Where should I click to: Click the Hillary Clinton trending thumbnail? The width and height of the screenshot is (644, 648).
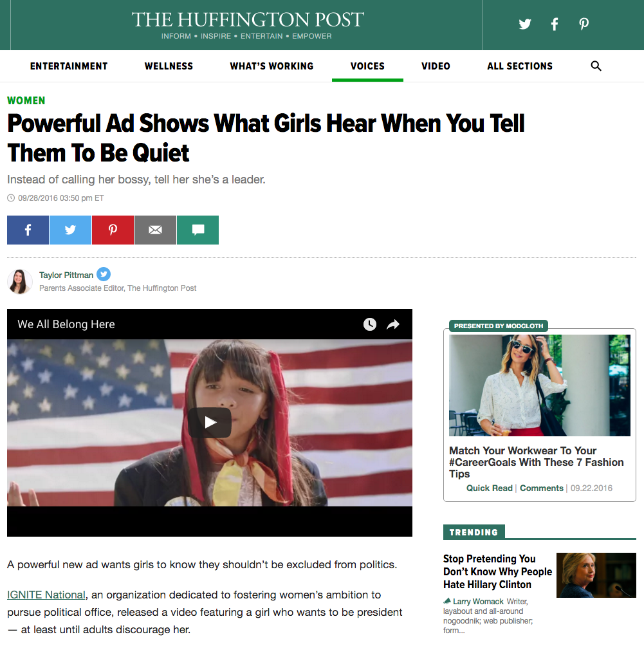(x=596, y=575)
